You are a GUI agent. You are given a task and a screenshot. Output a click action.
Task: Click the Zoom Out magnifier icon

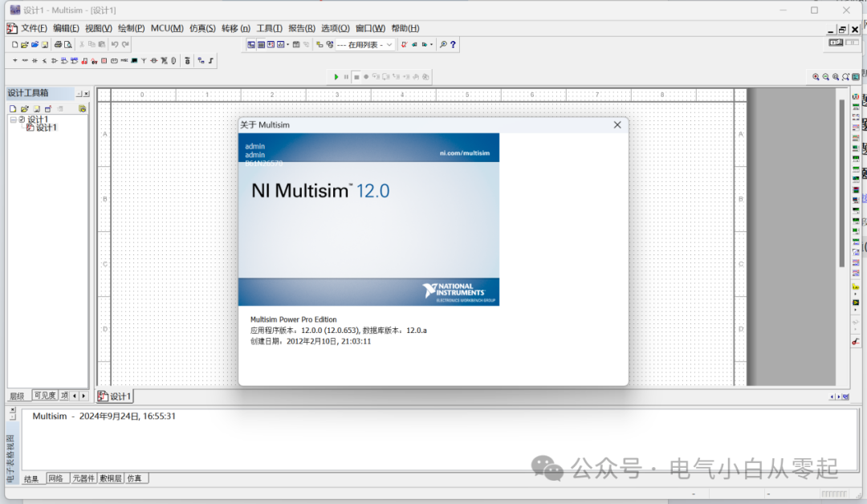pyautogui.click(x=825, y=77)
